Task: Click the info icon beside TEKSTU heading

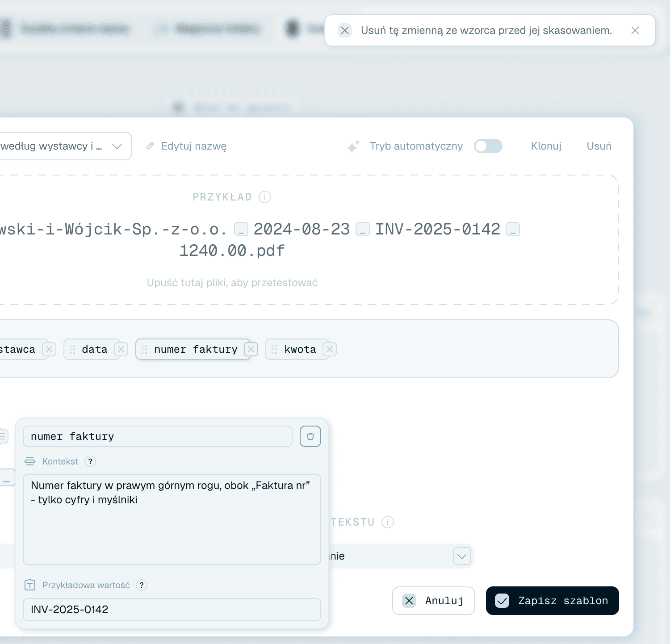Action: coord(388,522)
